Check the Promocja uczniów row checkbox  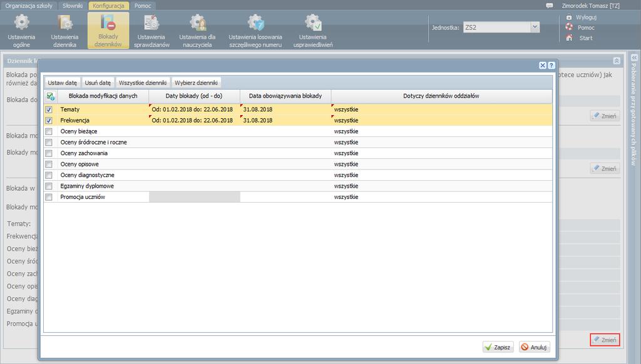point(49,197)
